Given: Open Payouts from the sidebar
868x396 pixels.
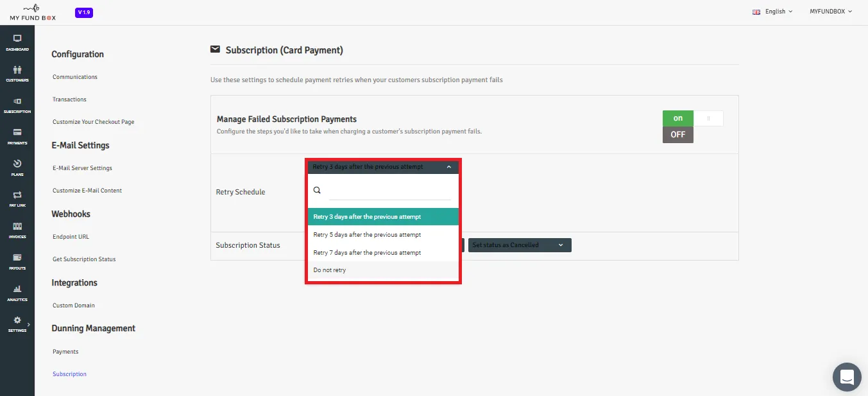Looking at the screenshot, I should point(17,261).
